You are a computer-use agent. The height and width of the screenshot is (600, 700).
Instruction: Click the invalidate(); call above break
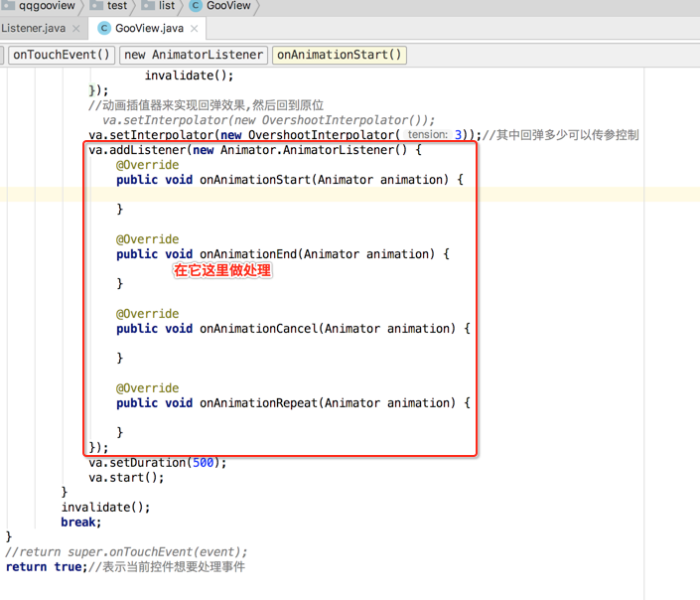pyautogui.click(x=106, y=508)
